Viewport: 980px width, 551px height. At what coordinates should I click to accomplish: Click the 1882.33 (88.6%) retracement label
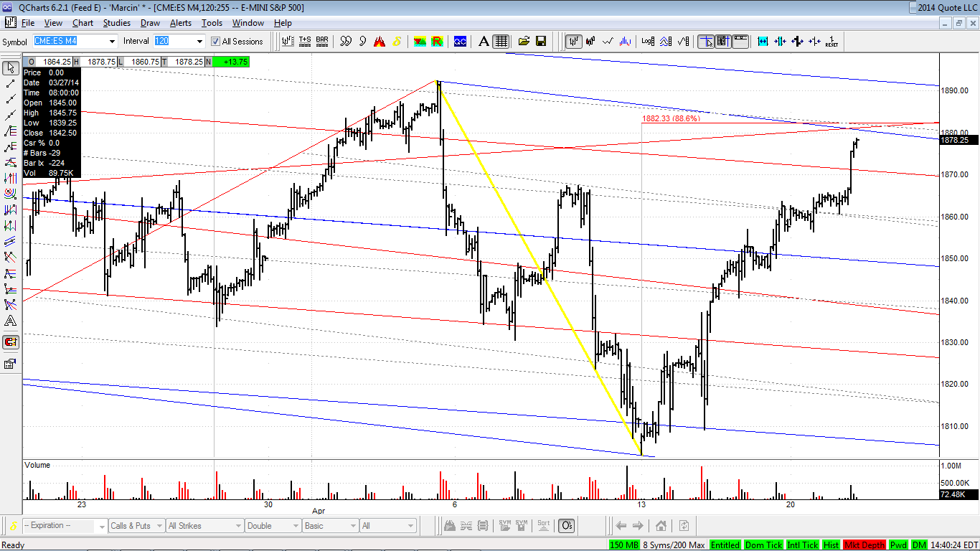[671, 119]
